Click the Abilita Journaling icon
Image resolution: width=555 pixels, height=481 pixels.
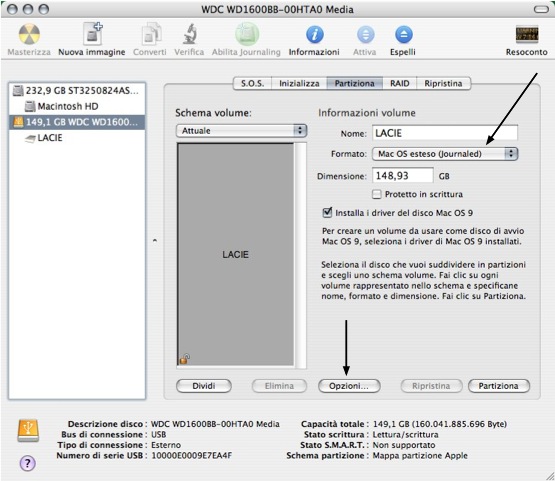click(x=247, y=34)
